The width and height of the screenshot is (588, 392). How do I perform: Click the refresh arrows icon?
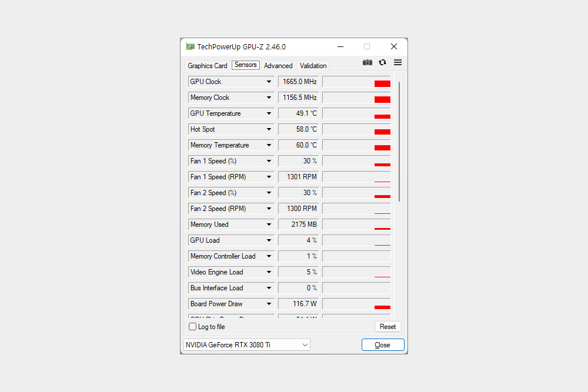(x=383, y=62)
